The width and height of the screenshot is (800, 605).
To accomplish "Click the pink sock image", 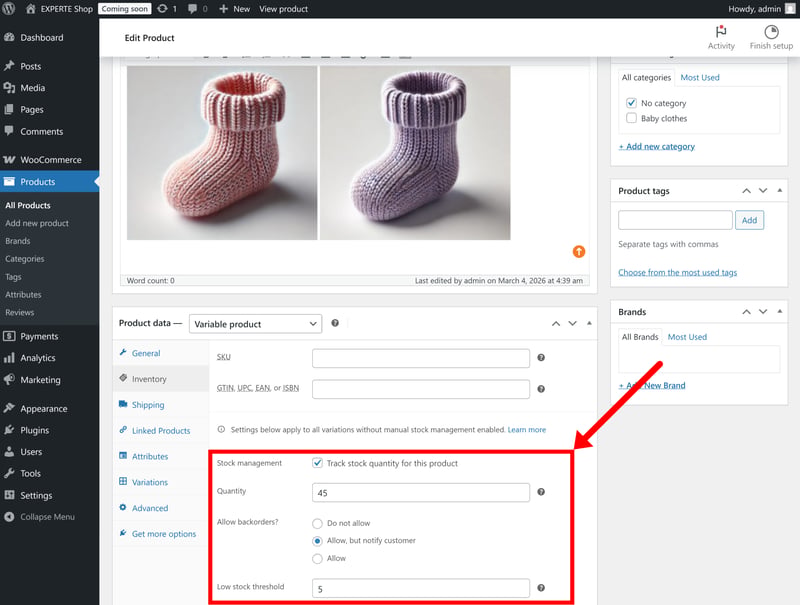I will click(222, 153).
